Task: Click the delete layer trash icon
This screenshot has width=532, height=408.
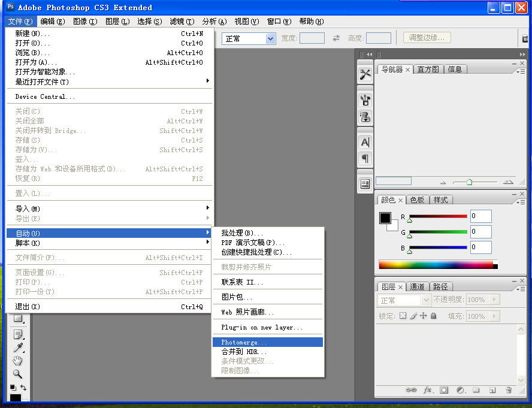Action: click(x=509, y=390)
